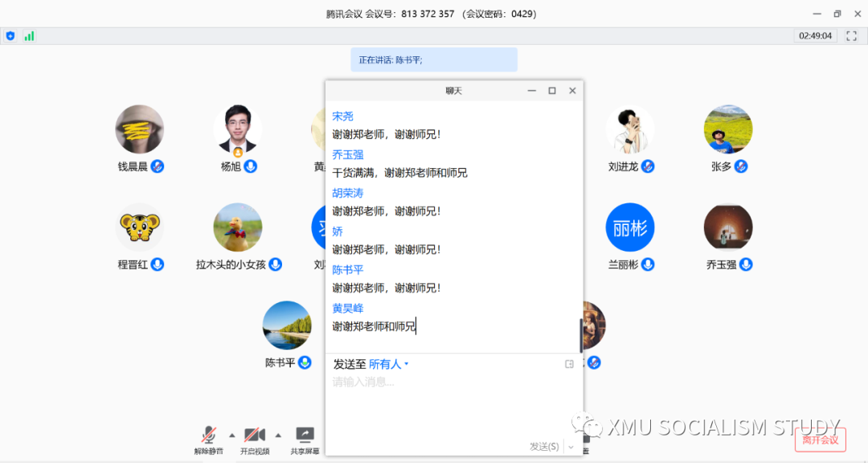This screenshot has height=463, width=868.
Task: Check the green network signal indicator
Action: click(x=29, y=36)
